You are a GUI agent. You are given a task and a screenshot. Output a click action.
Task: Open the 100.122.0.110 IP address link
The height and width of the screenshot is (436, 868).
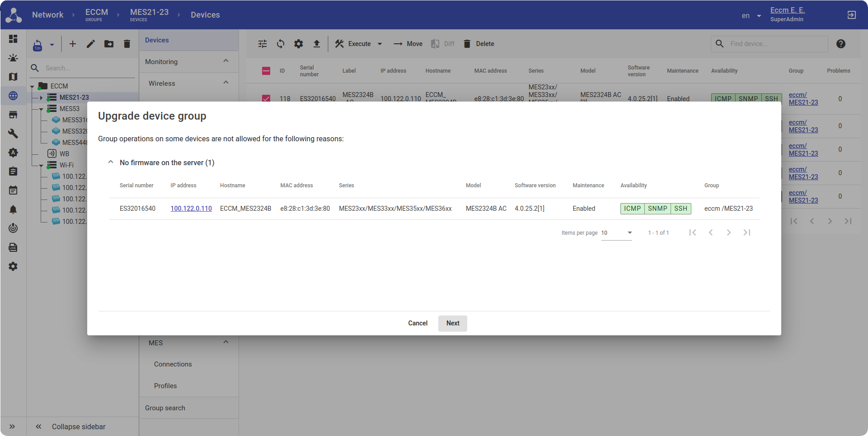(x=191, y=209)
